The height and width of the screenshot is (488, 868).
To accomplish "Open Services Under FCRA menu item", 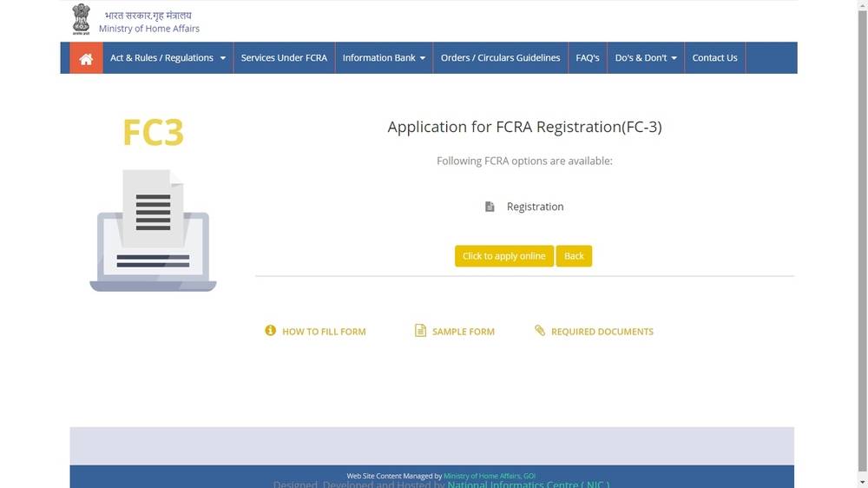I will tap(284, 58).
